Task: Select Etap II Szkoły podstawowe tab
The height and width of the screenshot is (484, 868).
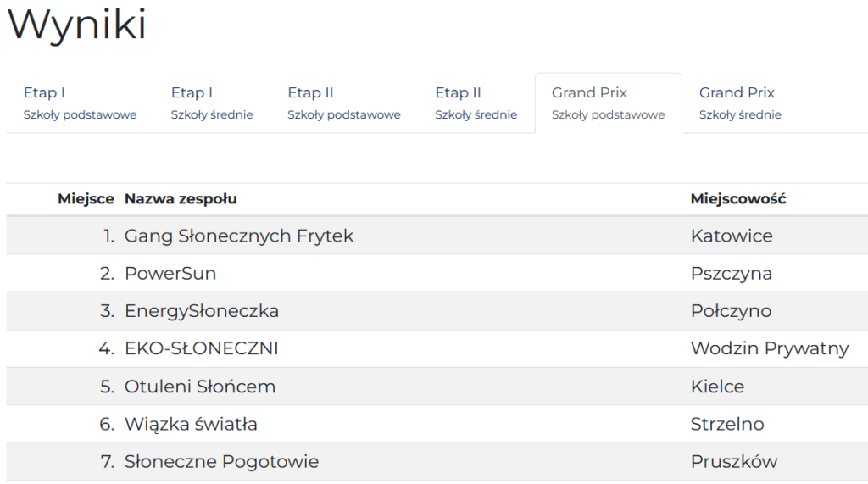Action: 343,103
